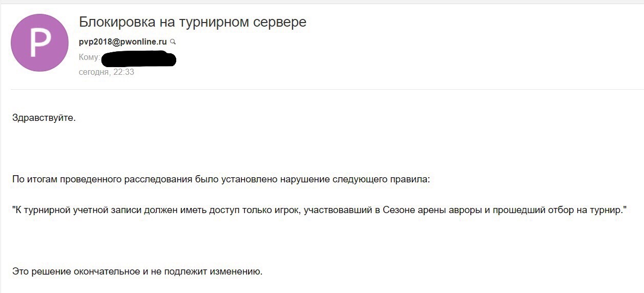Click the phrase "По итогам проведенного расследования"
This screenshot has width=644, height=293.
click(x=102, y=180)
